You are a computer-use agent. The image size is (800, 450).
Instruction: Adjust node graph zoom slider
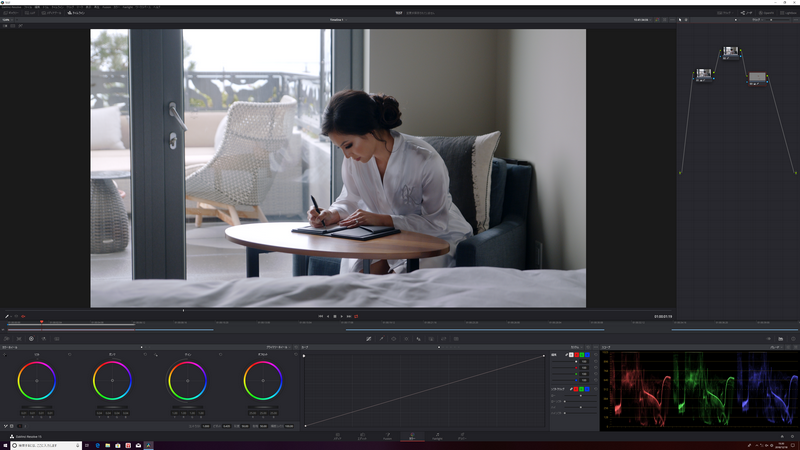point(778,20)
